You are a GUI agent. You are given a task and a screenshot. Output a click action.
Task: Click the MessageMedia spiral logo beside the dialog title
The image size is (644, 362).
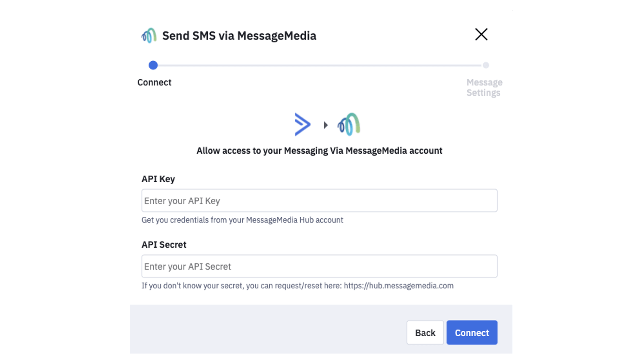[x=148, y=35]
